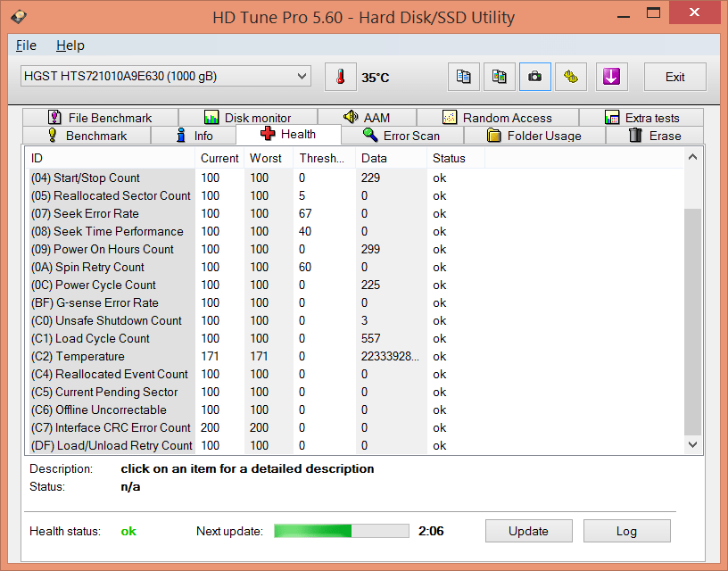Viewport: 728px width, 571px height.
Task: Click the SMART list scrollbar thumb
Action: click(692, 322)
